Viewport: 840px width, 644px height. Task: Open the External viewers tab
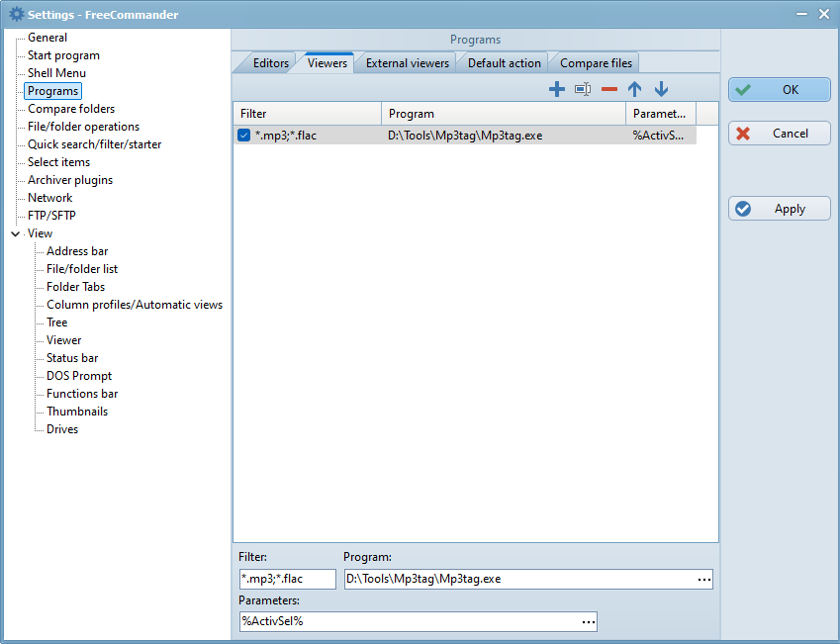tap(407, 63)
